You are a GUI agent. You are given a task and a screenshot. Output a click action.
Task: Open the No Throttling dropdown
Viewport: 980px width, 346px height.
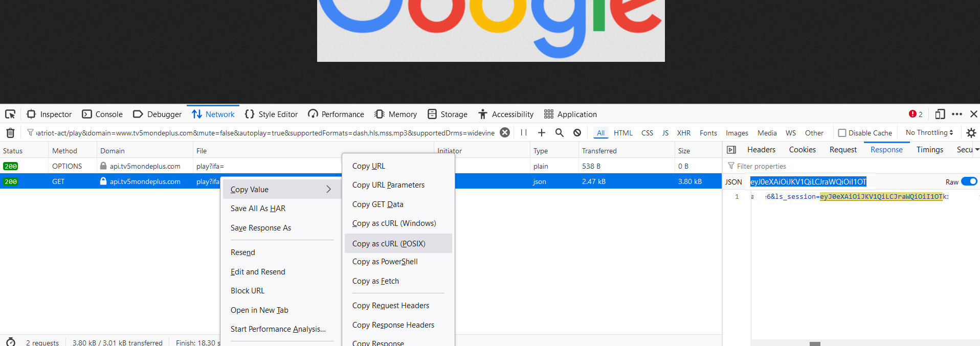click(x=929, y=132)
